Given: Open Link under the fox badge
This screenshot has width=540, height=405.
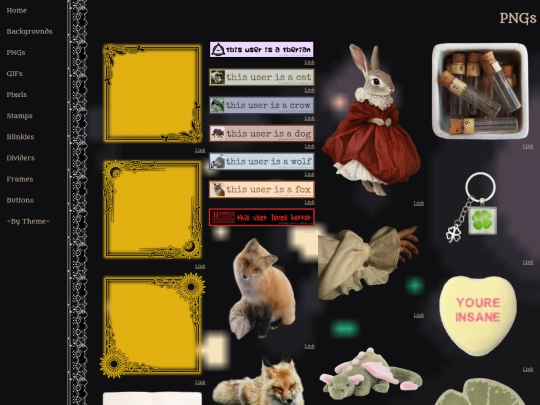Looking at the screenshot, I should (x=309, y=202).
